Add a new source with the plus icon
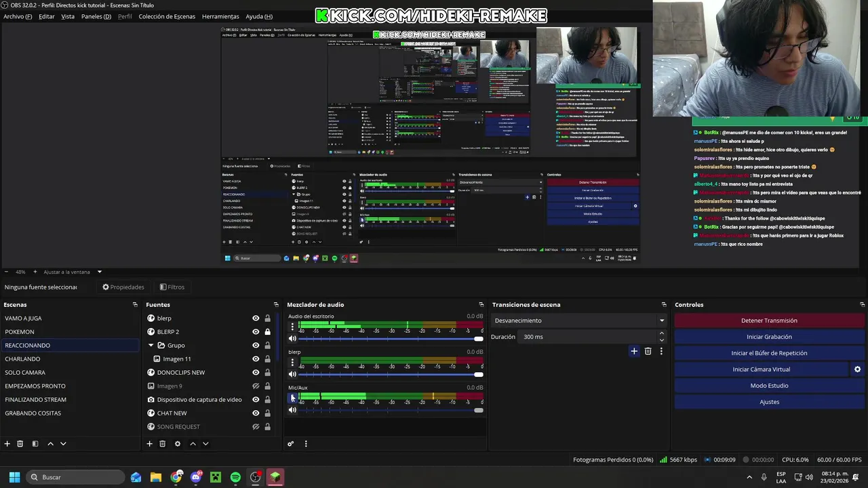The width and height of the screenshot is (868, 488). [149, 444]
